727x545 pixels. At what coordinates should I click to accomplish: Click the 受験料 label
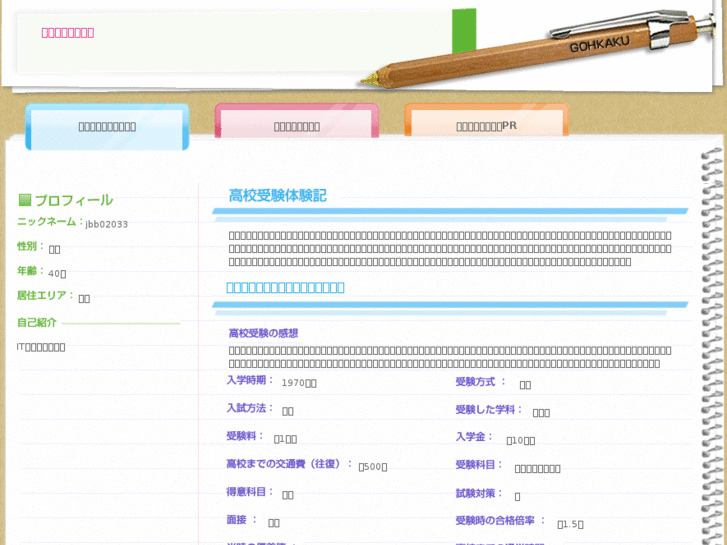coord(244,436)
